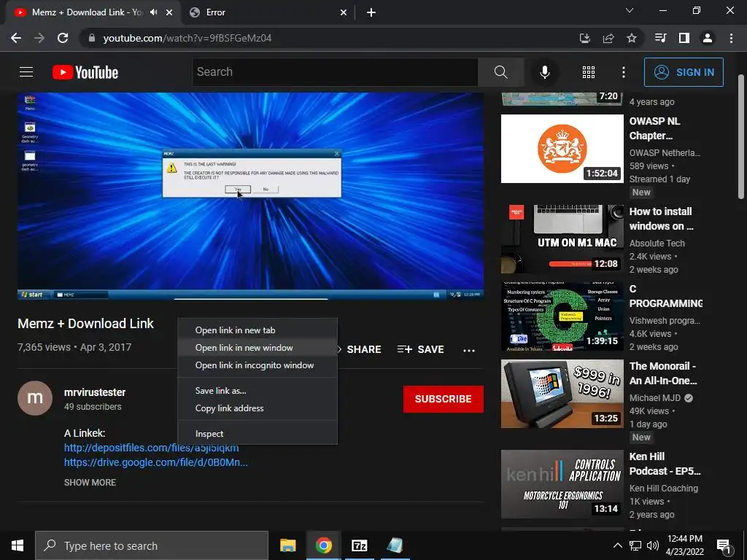
Task: Open more actions ellipsis under the video
Action: tap(469, 351)
